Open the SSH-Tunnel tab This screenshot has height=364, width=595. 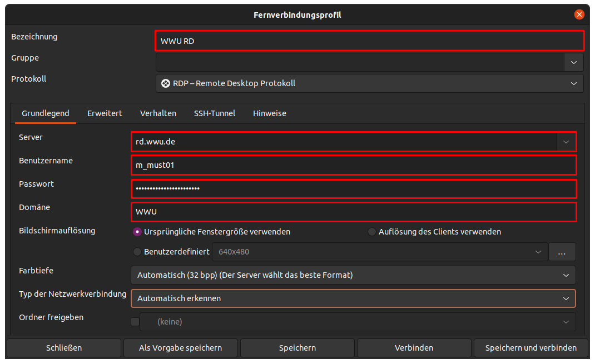(214, 113)
